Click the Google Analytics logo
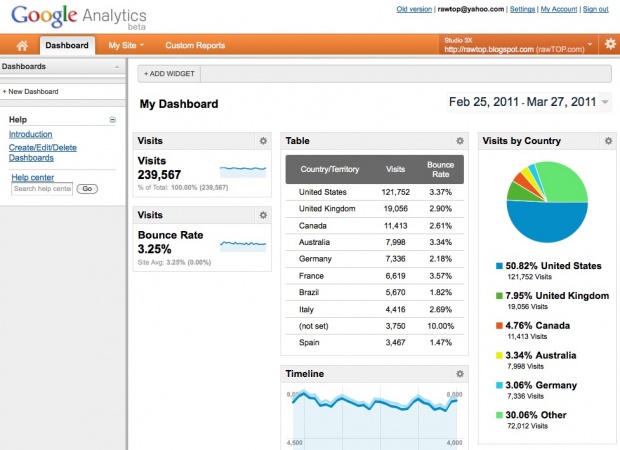620x450 pixels. 79,17
